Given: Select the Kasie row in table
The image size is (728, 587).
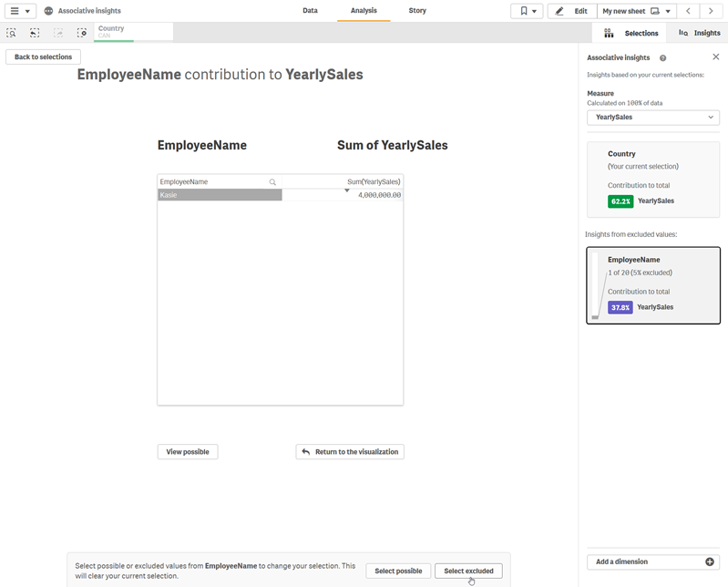Looking at the screenshot, I should 220,195.
